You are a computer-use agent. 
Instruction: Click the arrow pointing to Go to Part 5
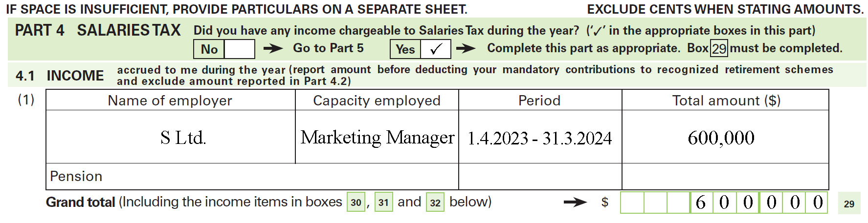(x=273, y=48)
